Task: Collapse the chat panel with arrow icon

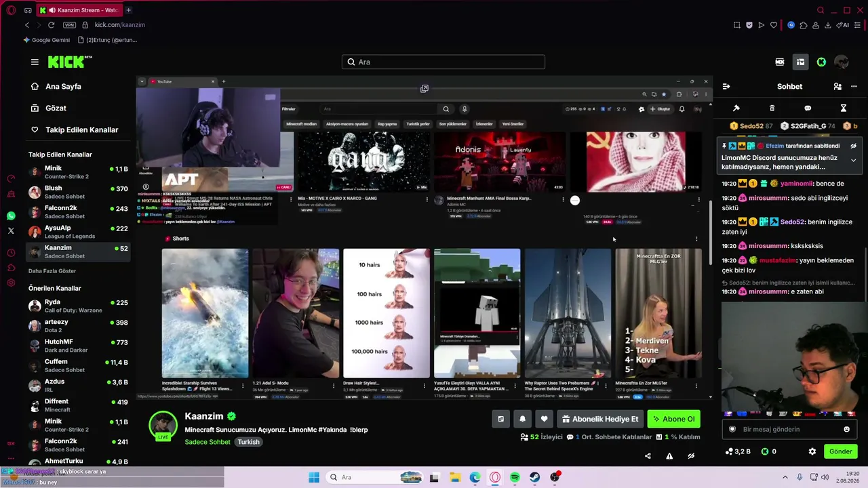Action: (726, 87)
